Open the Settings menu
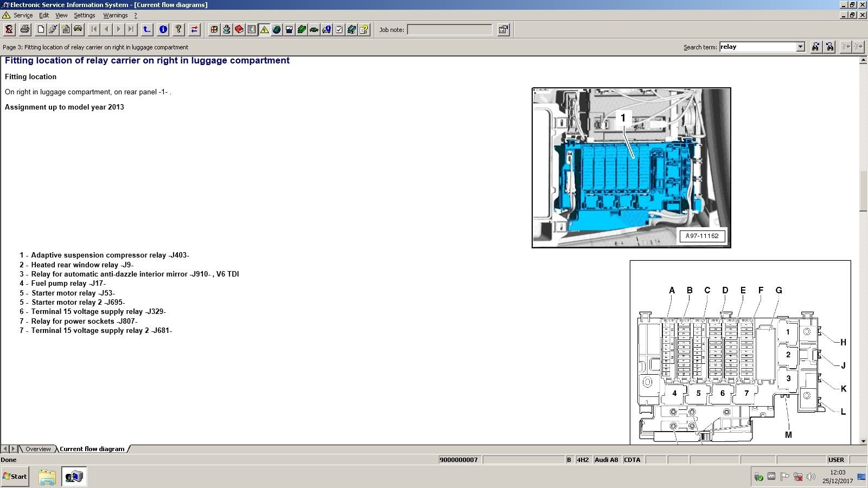Image resolution: width=868 pixels, height=488 pixels. pos(85,15)
